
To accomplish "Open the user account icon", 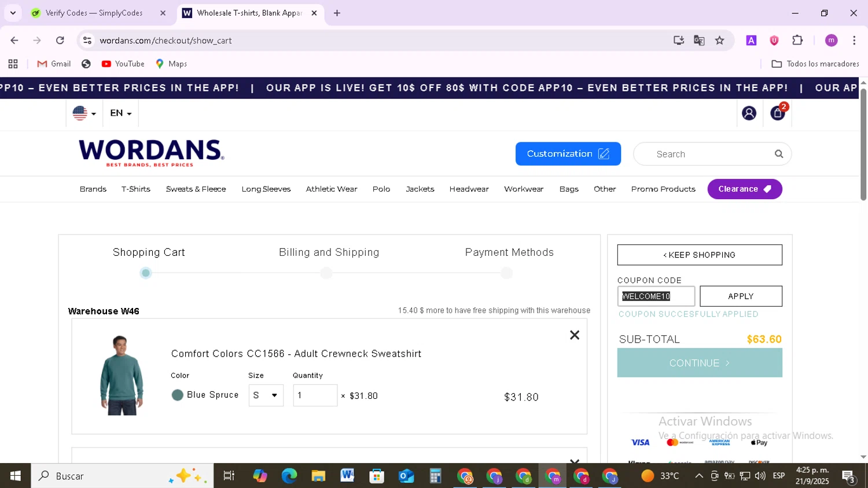I will tap(749, 113).
